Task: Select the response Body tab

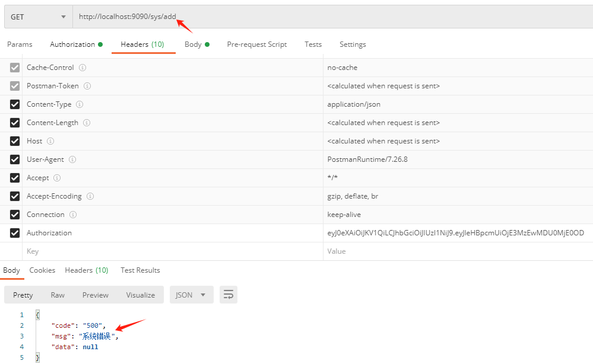Action: coord(11,270)
